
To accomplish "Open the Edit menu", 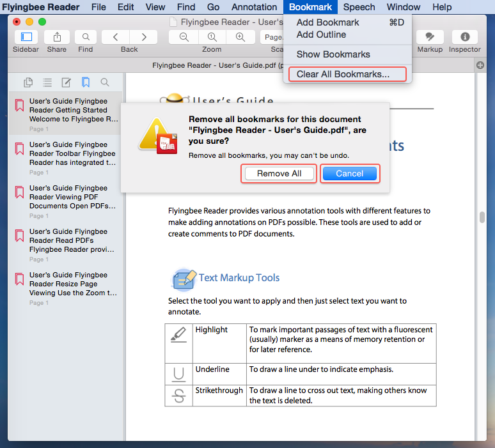I will click(x=125, y=7).
